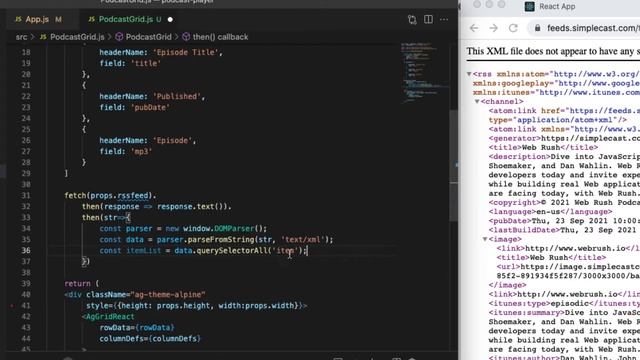Click the itemList variable on line 36
This screenshot has width=640, height=360.
(144, 251)
